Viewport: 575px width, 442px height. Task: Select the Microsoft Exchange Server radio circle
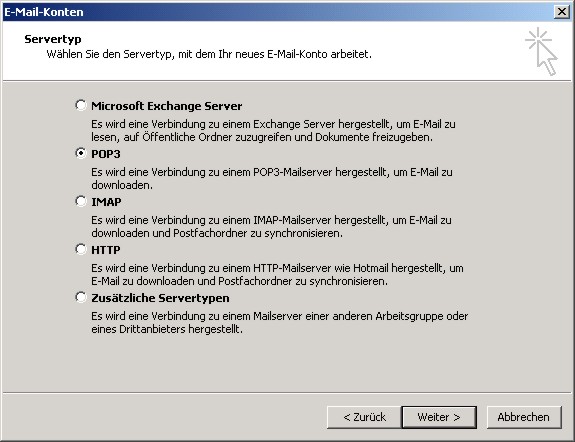81,105
